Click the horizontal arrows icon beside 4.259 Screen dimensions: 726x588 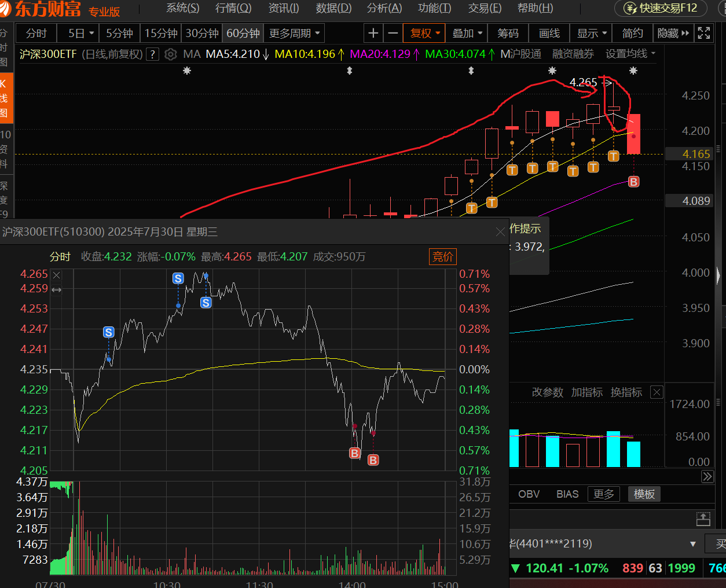[56, 289]
